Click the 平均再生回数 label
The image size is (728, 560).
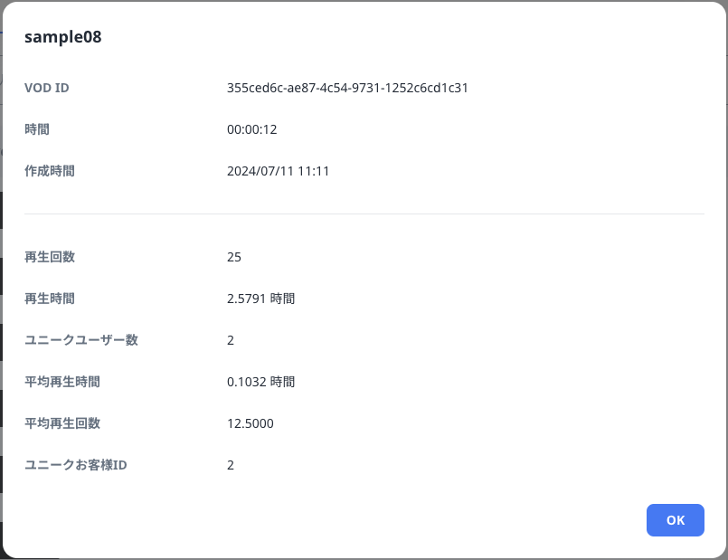pyautogui.click(x=62, y=423)
